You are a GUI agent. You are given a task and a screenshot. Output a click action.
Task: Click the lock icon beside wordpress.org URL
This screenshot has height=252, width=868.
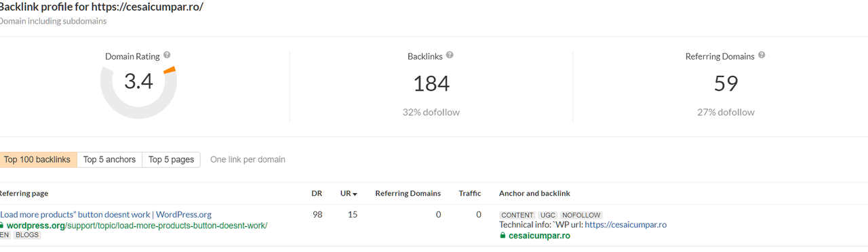coord(2,225)
